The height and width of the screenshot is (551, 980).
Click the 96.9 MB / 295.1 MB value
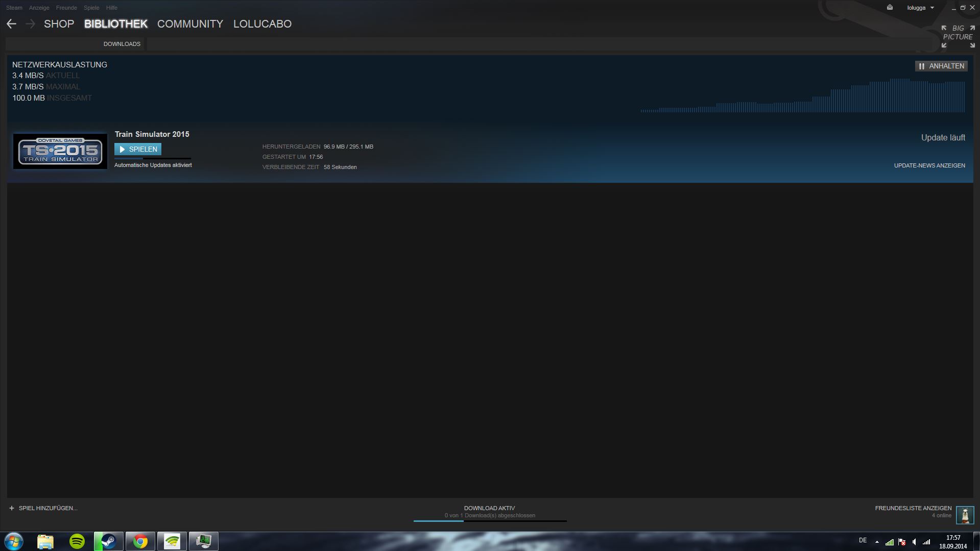coord(348,147)
